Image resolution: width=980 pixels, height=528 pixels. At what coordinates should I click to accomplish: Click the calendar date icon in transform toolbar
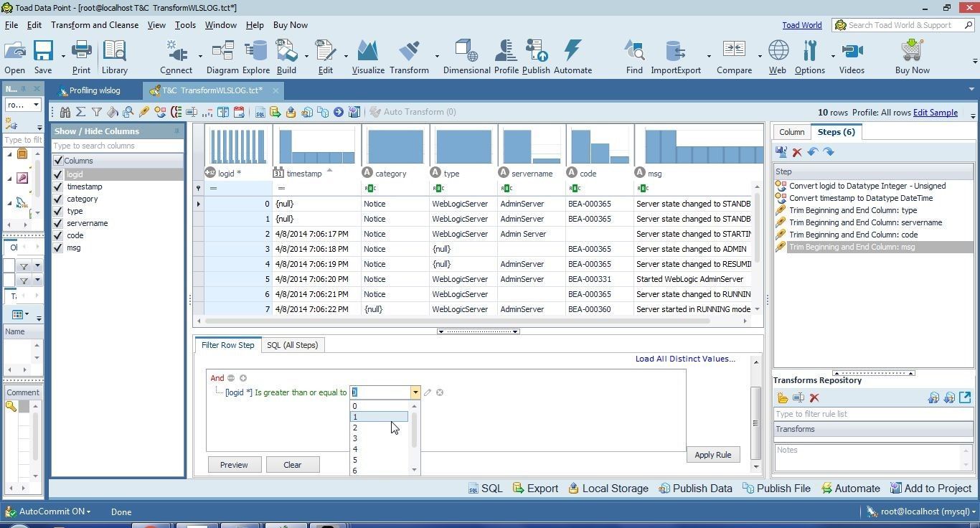click(239, 112)
